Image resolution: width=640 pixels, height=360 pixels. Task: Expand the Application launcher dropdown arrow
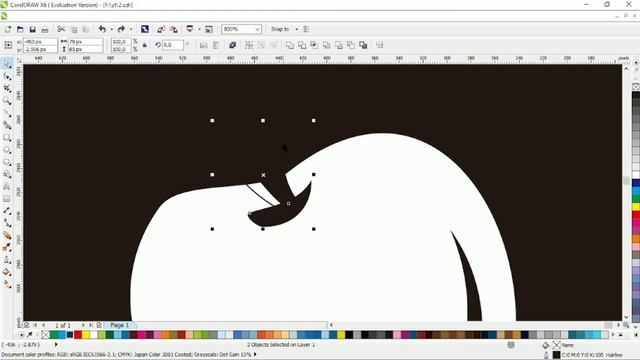[x=199, y=29]
